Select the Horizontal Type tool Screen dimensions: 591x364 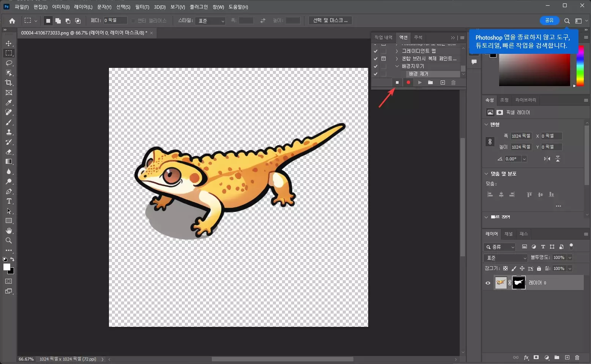point(9,201)
